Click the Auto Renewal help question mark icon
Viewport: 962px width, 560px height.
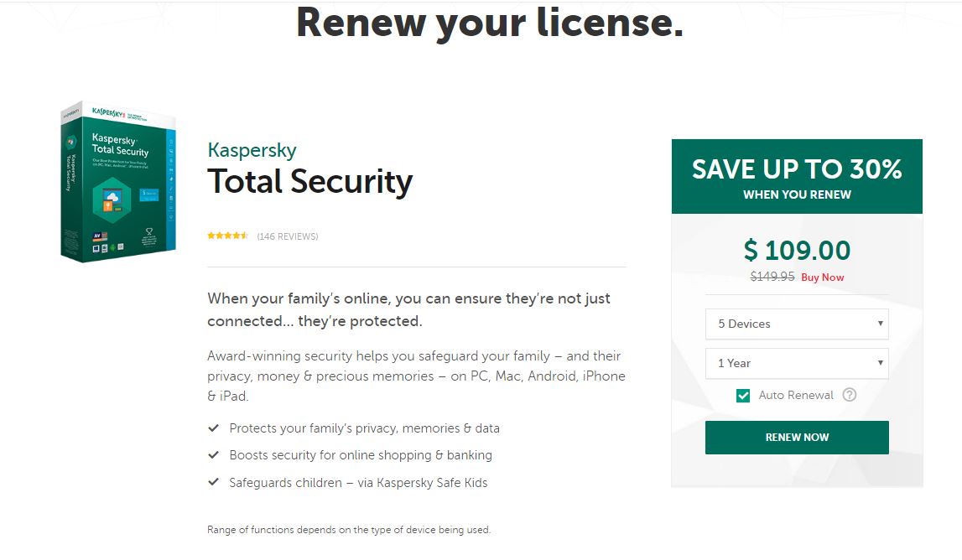point(850,395)
